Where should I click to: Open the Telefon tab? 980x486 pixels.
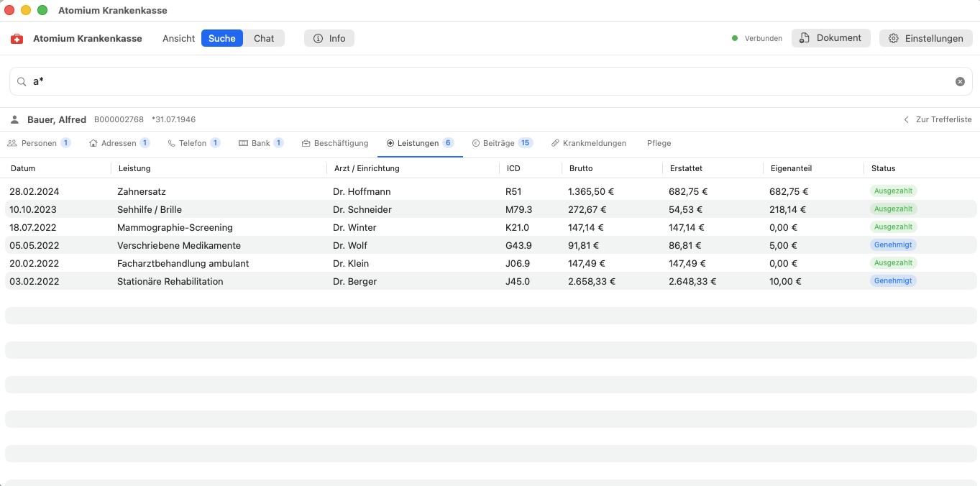(193, 143)
